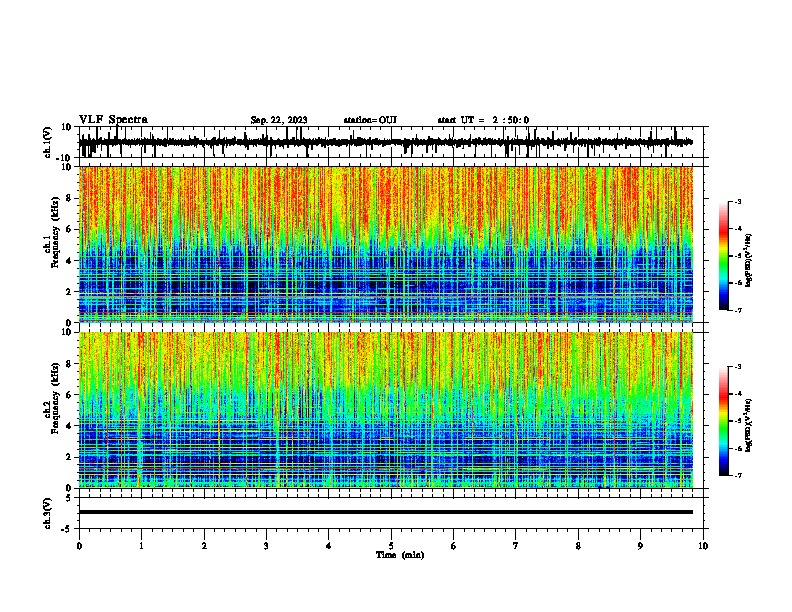Click time axis tick label "2"
Image resolution: width=792 pixels, height=612 pixels.
coord(204,546)
